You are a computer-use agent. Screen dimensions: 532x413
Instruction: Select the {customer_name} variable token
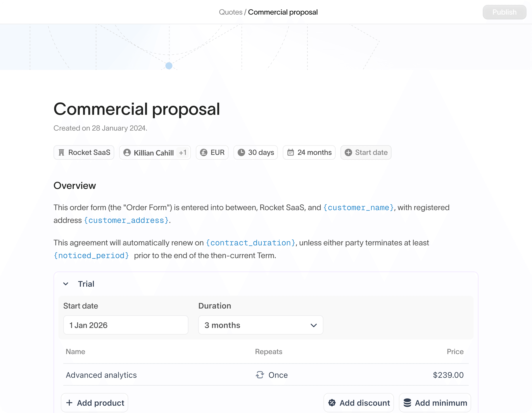pos(358,208)
